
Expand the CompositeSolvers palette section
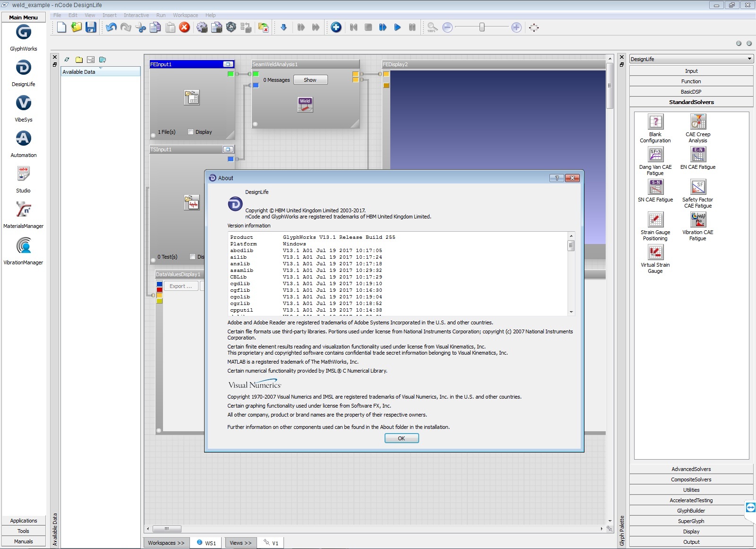point(691,479)
